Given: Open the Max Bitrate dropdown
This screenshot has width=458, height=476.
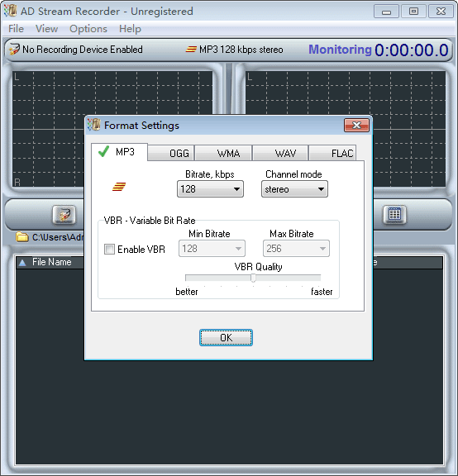Looking at the screenshot, I should point(296,248).
